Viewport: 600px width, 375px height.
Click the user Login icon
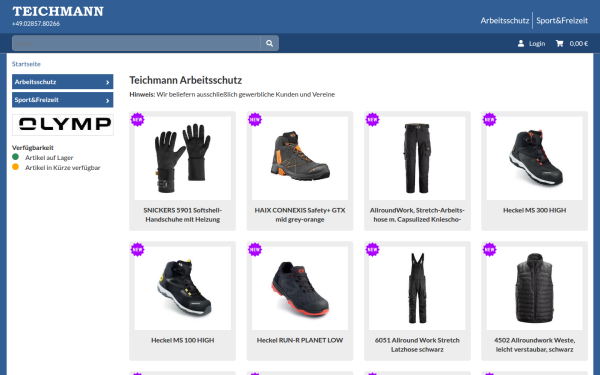(521, 44)
